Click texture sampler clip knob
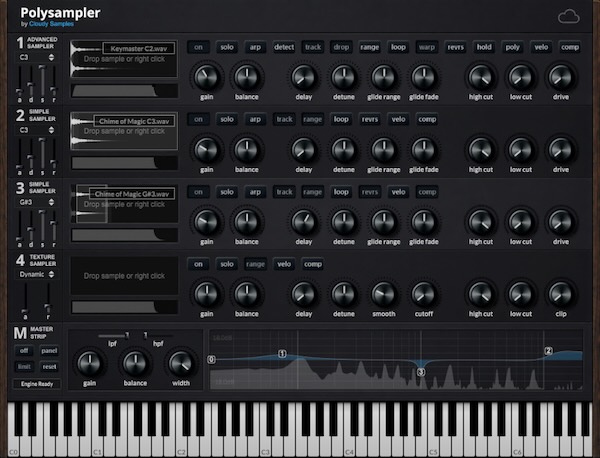Screen dimensions: 600x458 pyautogui.click(x=561, y=294)
